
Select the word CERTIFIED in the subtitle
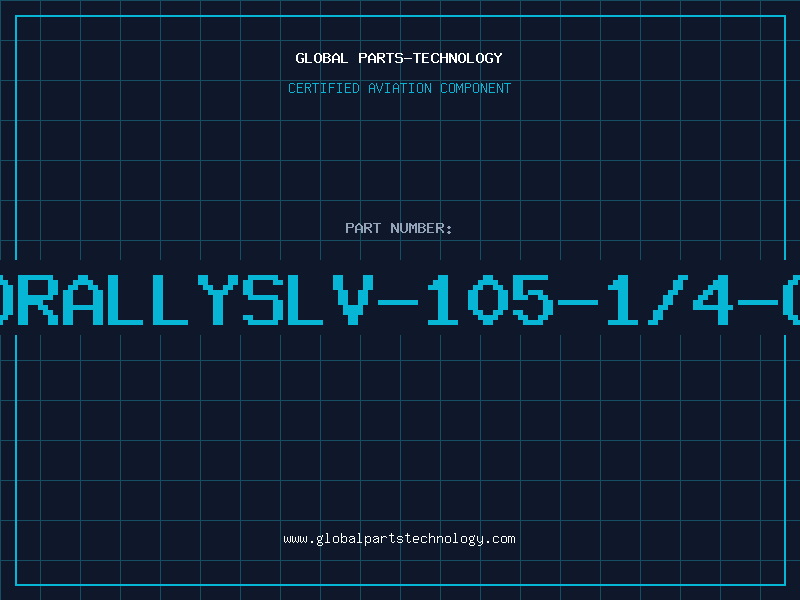(x=324, y=88)
